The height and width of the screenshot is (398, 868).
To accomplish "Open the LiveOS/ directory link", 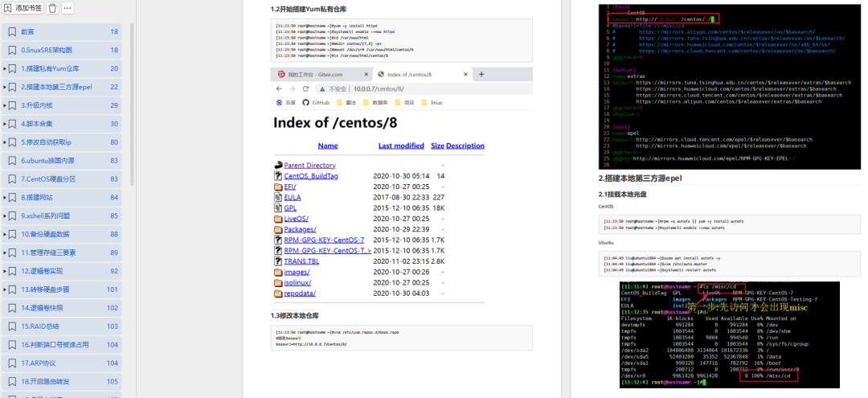I will 296,218.
